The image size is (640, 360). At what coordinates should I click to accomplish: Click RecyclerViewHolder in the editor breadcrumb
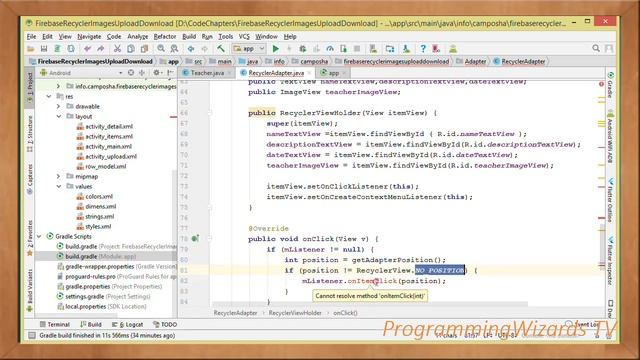click(295, 313)
